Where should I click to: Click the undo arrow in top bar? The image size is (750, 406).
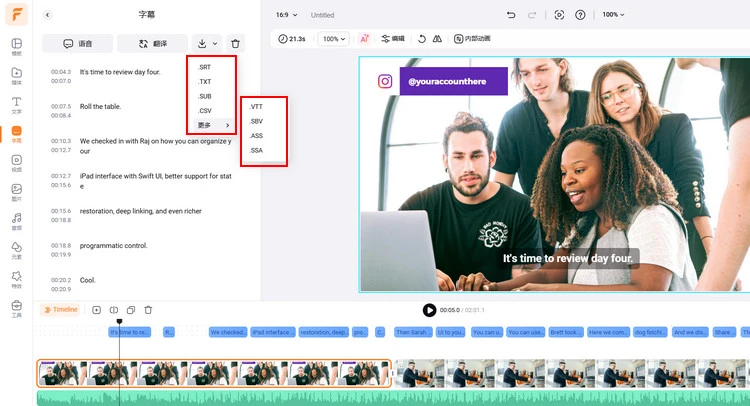tap(511, 15)
